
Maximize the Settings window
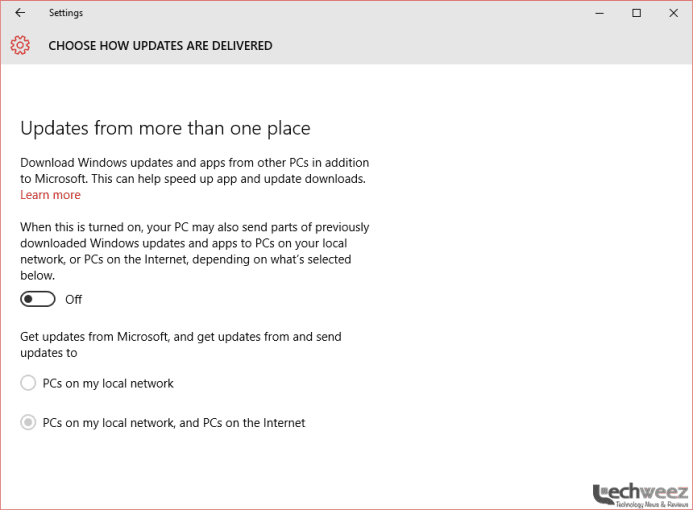(636, 13)
